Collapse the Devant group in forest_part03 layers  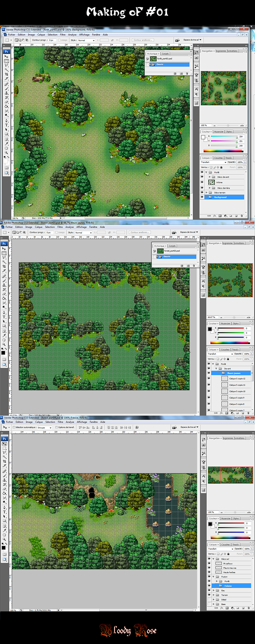pos(217,369)
